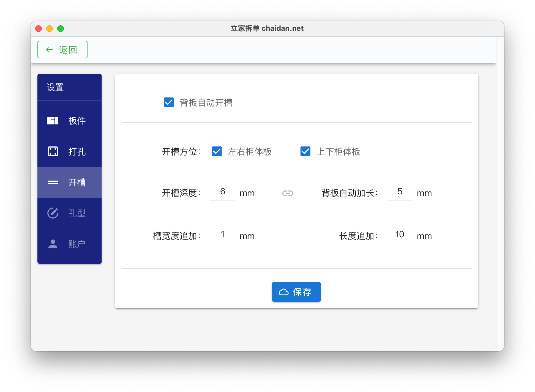Click the 左右柜体板 label text
This screenshot has height=392, width=535.
(250, 152)
